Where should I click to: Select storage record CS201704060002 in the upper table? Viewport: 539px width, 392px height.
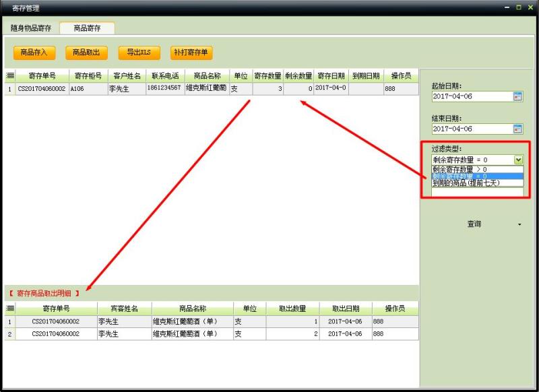pyautogui.click(x=42, y=88)
